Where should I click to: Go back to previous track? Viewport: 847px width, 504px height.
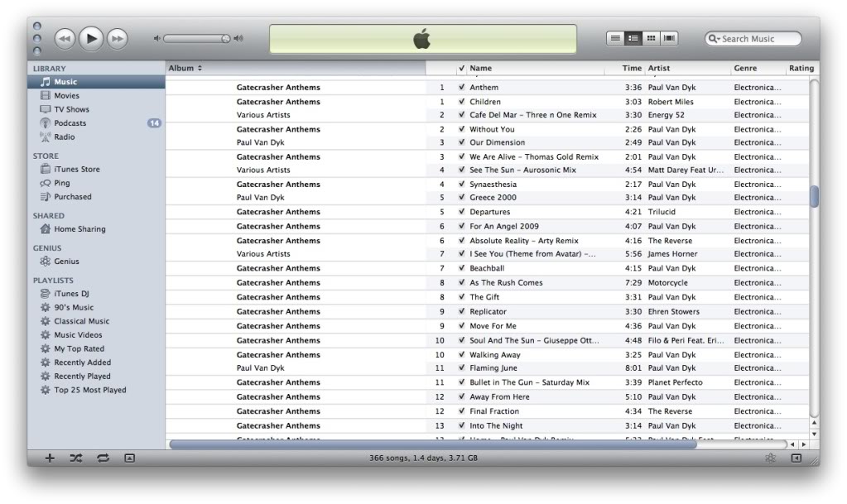65,38
